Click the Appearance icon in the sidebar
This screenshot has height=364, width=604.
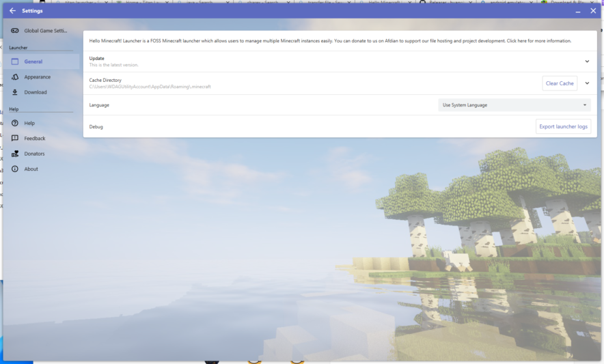[15, 77]
